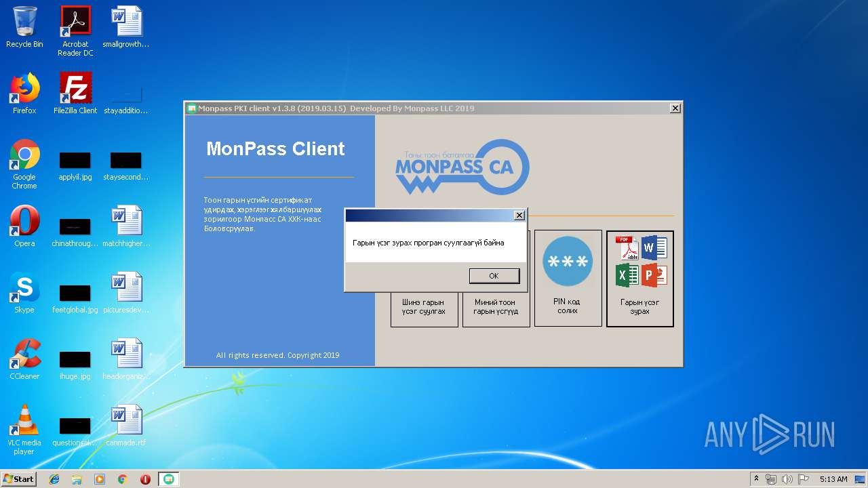Launch VLC media player shortcut

click(x=24, y=430)
